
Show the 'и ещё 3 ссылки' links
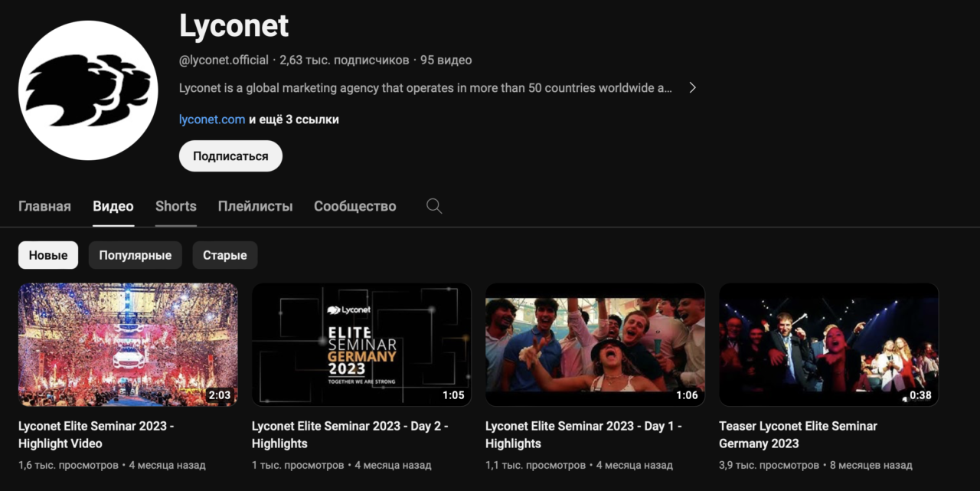(x=294, y=119)
